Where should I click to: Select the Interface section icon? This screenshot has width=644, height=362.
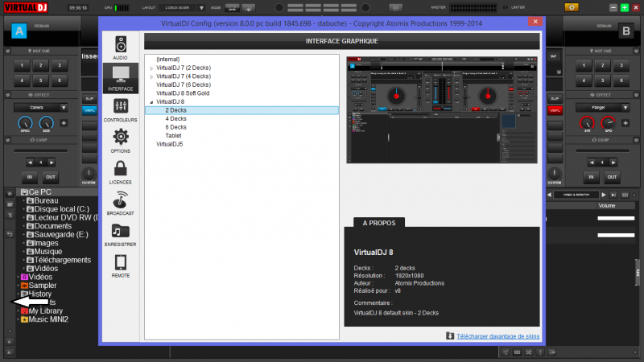pos(120,78)
